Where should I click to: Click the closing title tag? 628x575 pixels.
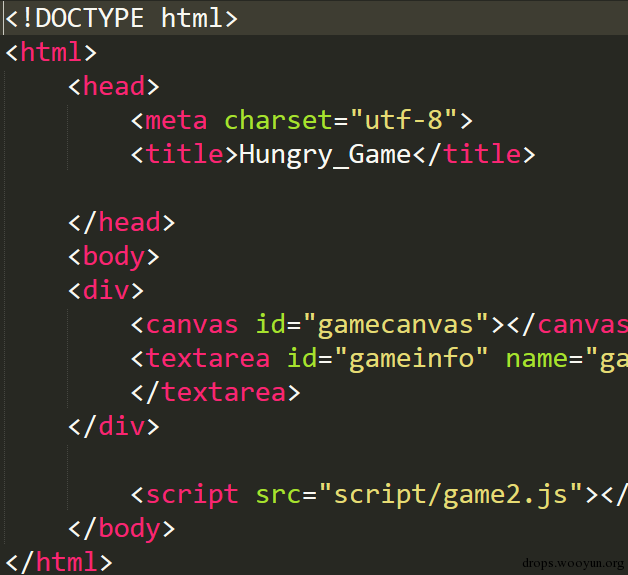coord(474,155)
